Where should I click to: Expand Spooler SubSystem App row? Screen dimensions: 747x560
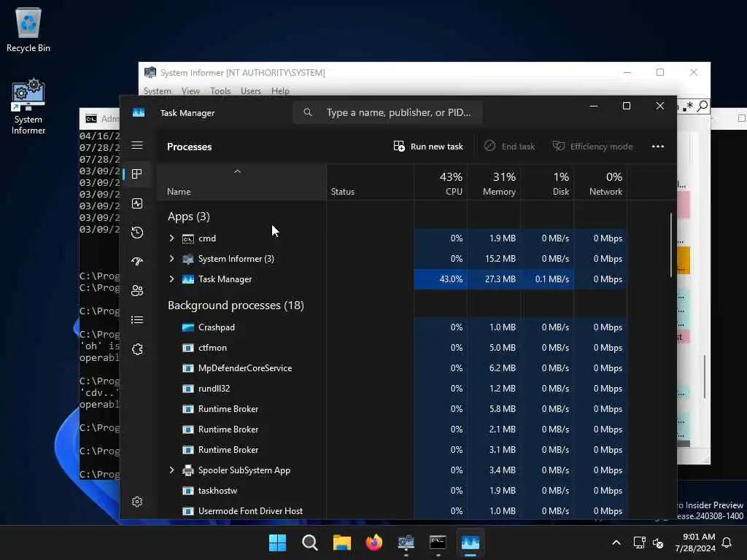click(x=172, y=470)
